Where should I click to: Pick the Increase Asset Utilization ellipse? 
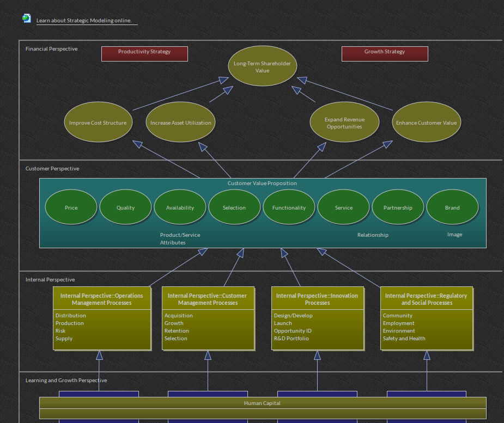click(180, 122)
